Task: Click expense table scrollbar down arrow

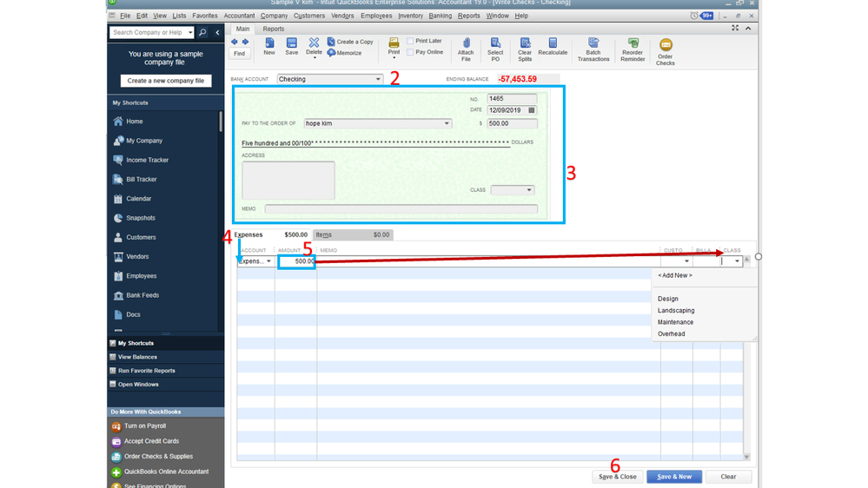Action: click(x=746, y=457)
